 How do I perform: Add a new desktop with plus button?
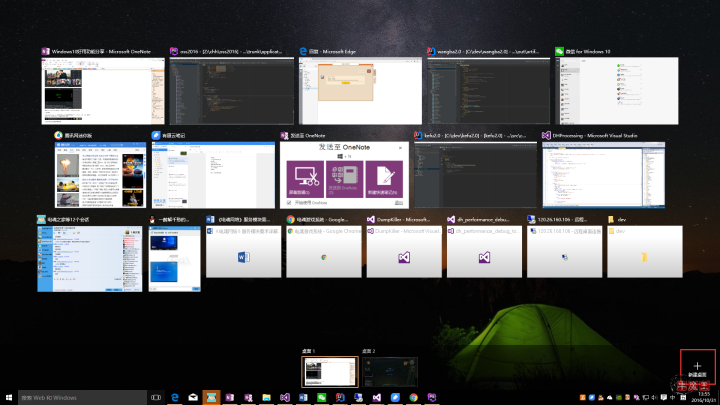tap(698, 367)
